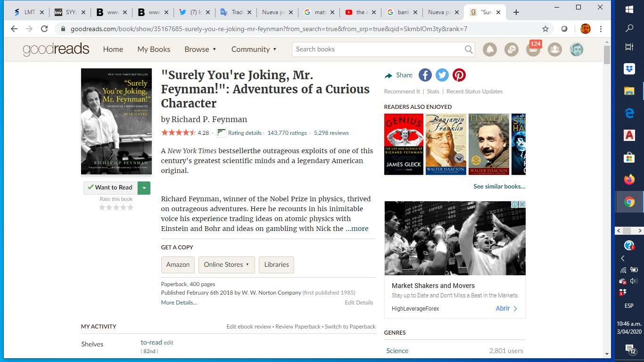The width and height of the screenshot is (644, 362).
Task: Open the Recommend It link
Action: 402,91
